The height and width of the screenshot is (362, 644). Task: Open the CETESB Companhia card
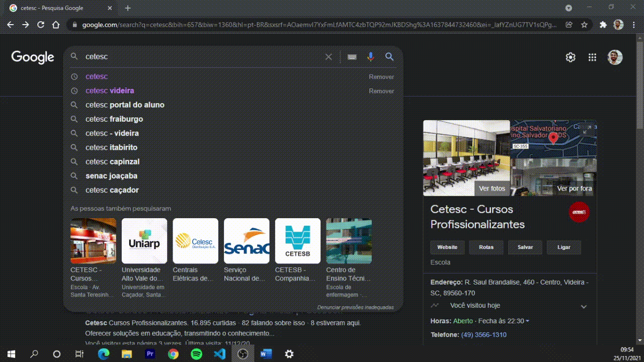point(297,250)
